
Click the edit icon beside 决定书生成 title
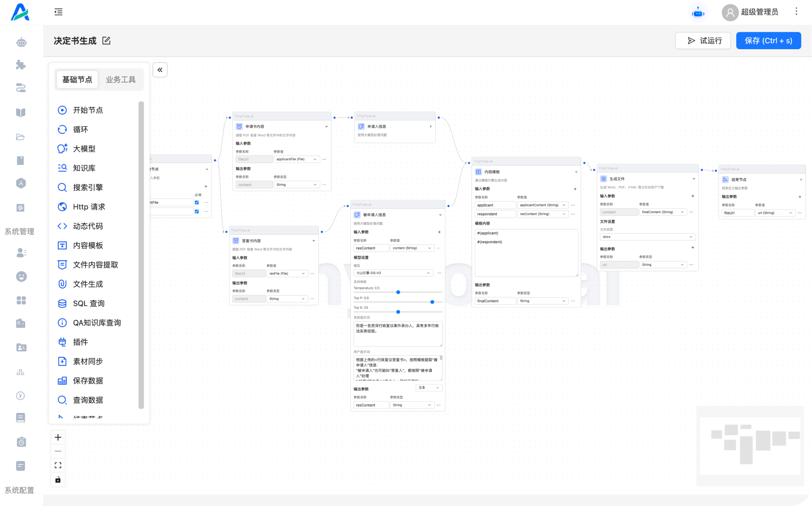pos(106,41)
